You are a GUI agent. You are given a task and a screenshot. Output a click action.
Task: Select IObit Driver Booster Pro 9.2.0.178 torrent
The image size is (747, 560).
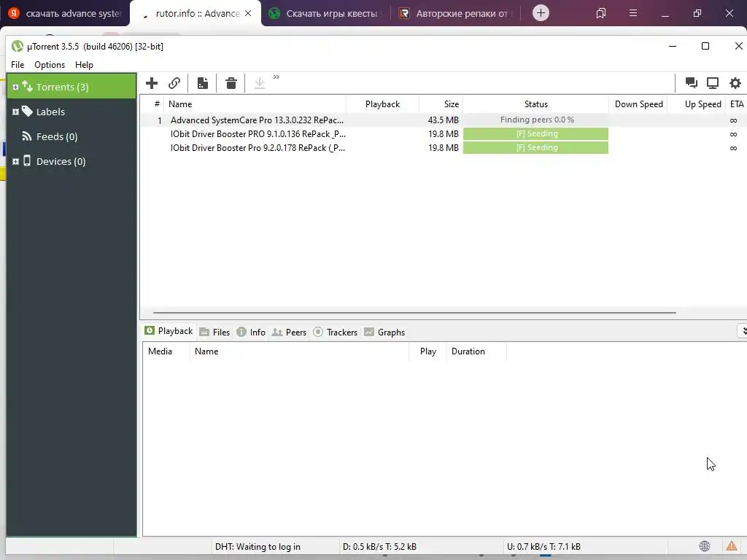[x=258, y=147]
